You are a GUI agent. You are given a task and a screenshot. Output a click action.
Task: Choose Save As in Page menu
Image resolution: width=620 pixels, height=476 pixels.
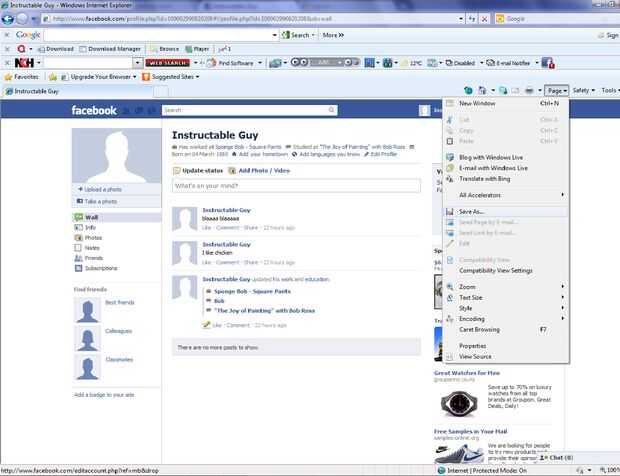[506, 212]
